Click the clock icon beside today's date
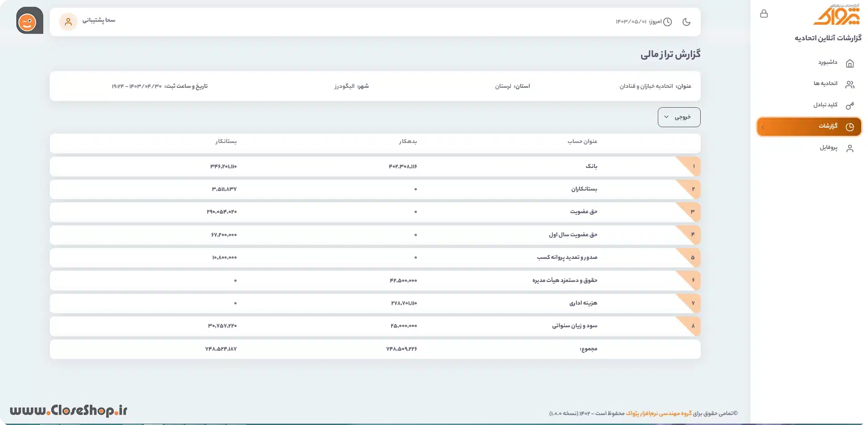This screenshot has height=425, width=868. (x=667, y=22)
